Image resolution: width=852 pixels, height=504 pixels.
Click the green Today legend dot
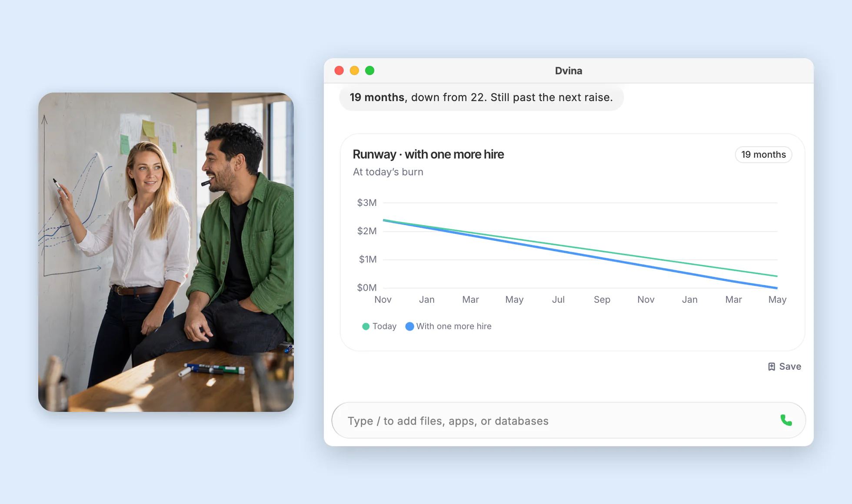[366, 326]
